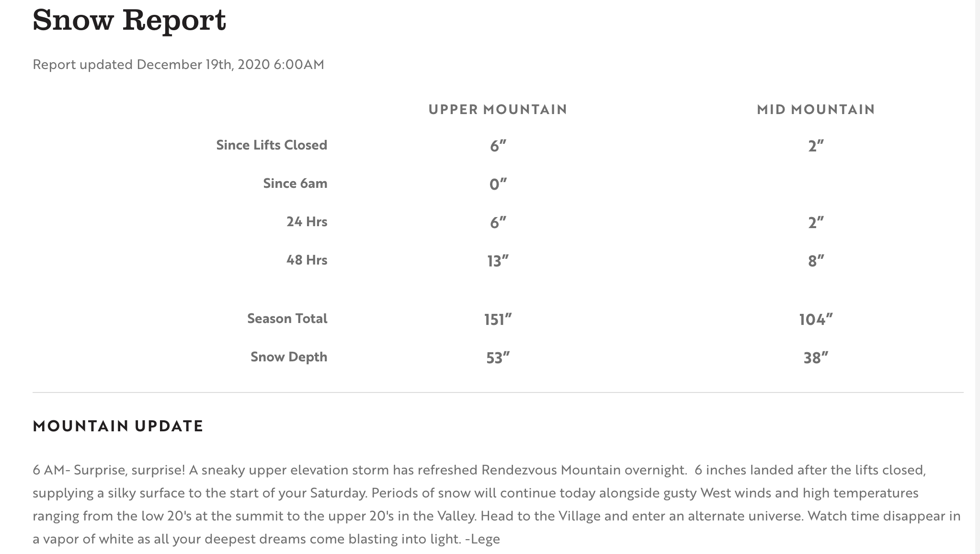Click the 48 Hrs row label

coord(307,260)
